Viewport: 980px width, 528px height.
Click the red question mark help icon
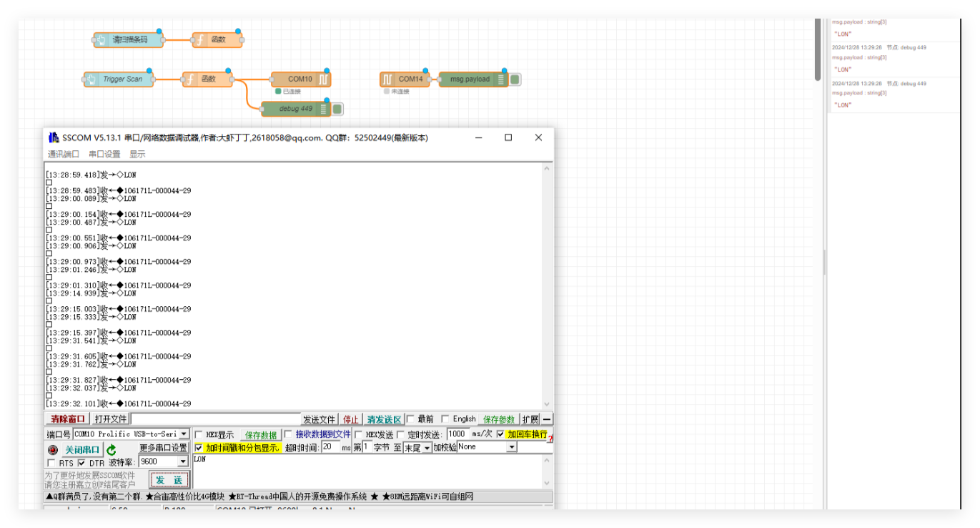551,436
